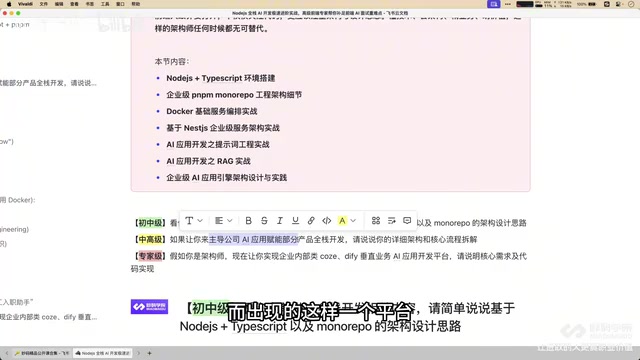
Task: Add a comment on the selection
Action: pos(407,221)
